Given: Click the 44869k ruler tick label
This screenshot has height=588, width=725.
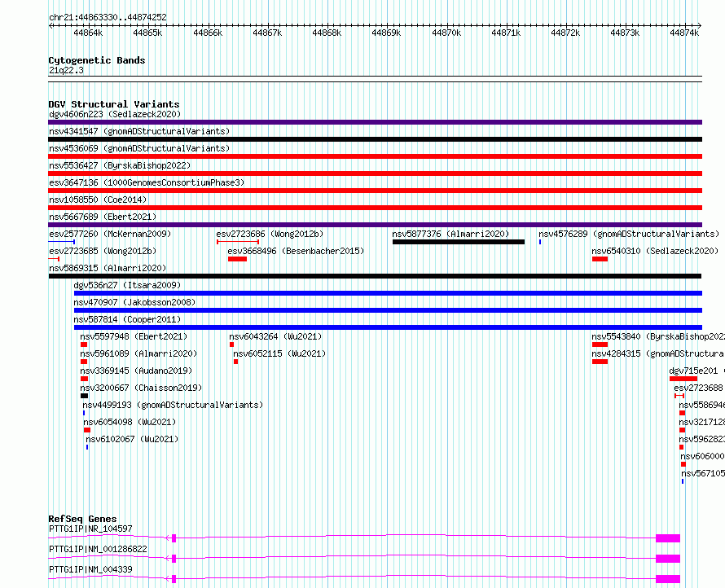Looking at the screenshot, I should click(x=386, y=33).
